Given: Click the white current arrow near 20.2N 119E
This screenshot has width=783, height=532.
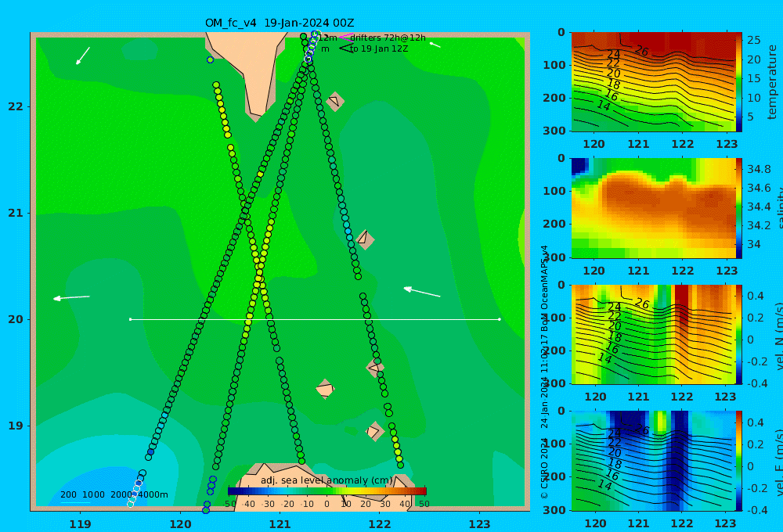Looking at the screenshot, I should (x=71, y=297).
